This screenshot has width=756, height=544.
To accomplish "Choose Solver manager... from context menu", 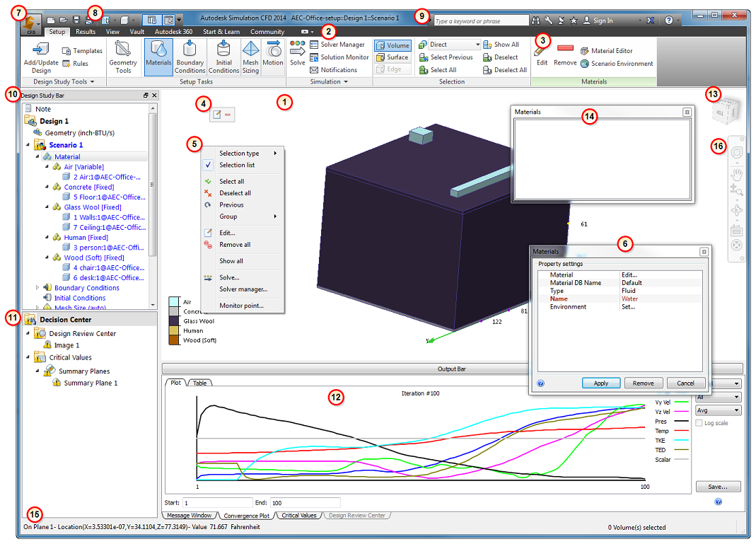I will point(242,289).
